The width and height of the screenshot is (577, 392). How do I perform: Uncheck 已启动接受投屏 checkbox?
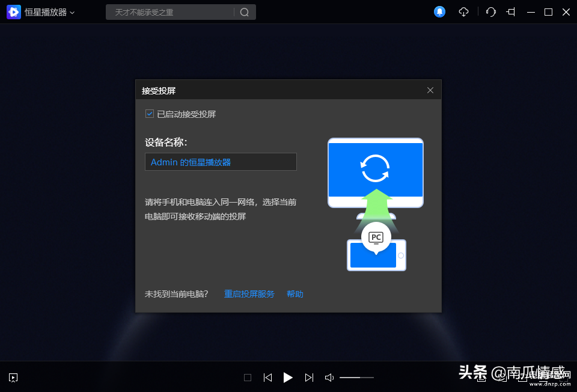(150, 114)
